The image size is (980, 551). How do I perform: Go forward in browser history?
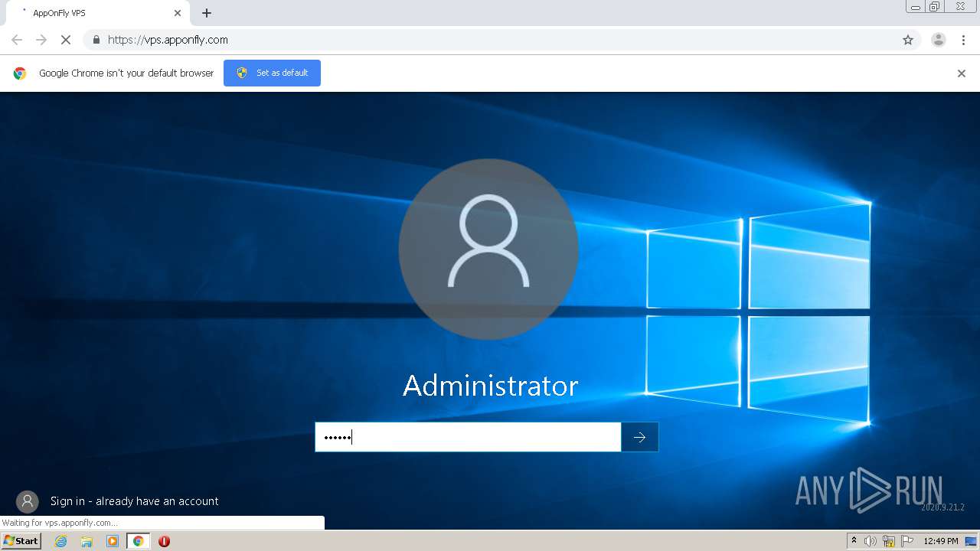tap(41, 40)
